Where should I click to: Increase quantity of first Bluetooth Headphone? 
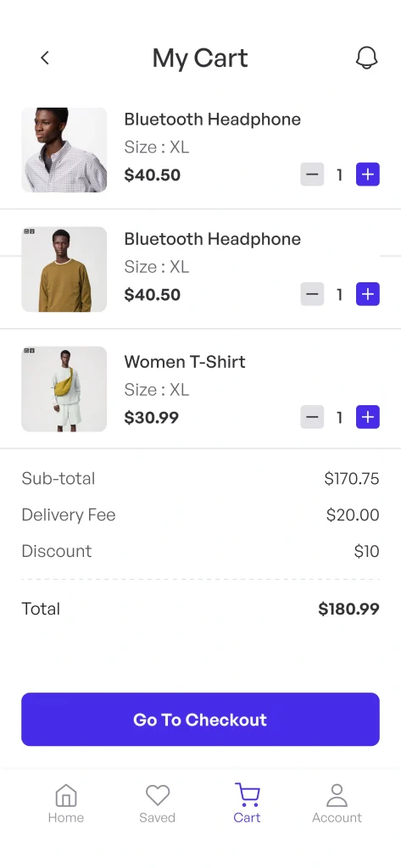point(368,175)
